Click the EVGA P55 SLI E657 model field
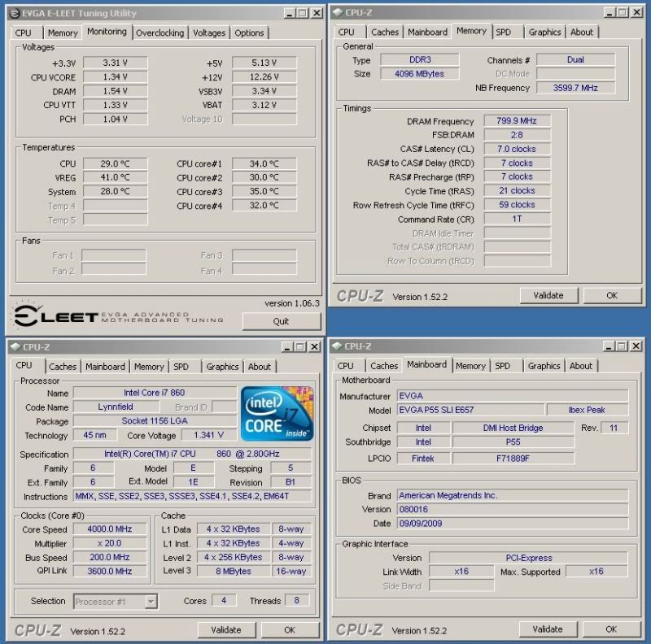The height and width of the screenshot is (644, 651). (x=470, y=410)
